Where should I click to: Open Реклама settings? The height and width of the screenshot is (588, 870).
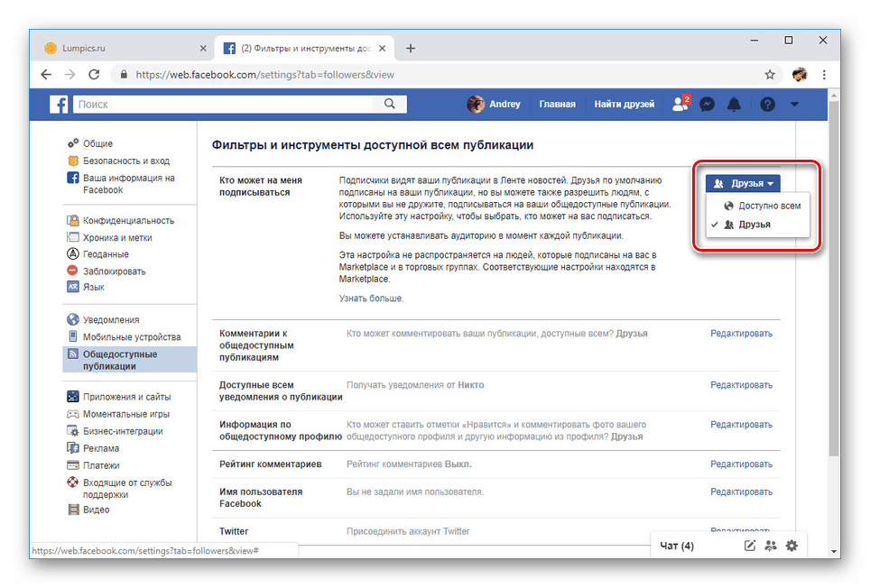click(x=100, y=448)
